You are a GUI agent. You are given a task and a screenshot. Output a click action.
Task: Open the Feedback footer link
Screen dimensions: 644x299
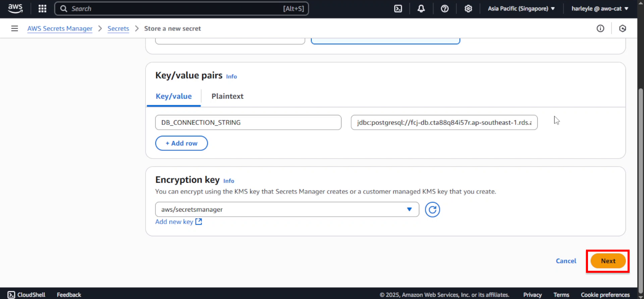(69, 295)
